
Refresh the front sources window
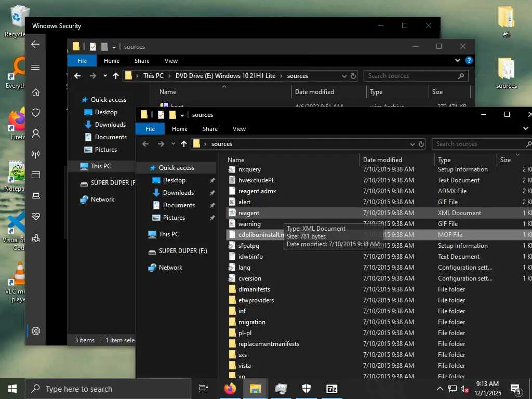click(421, 144)
